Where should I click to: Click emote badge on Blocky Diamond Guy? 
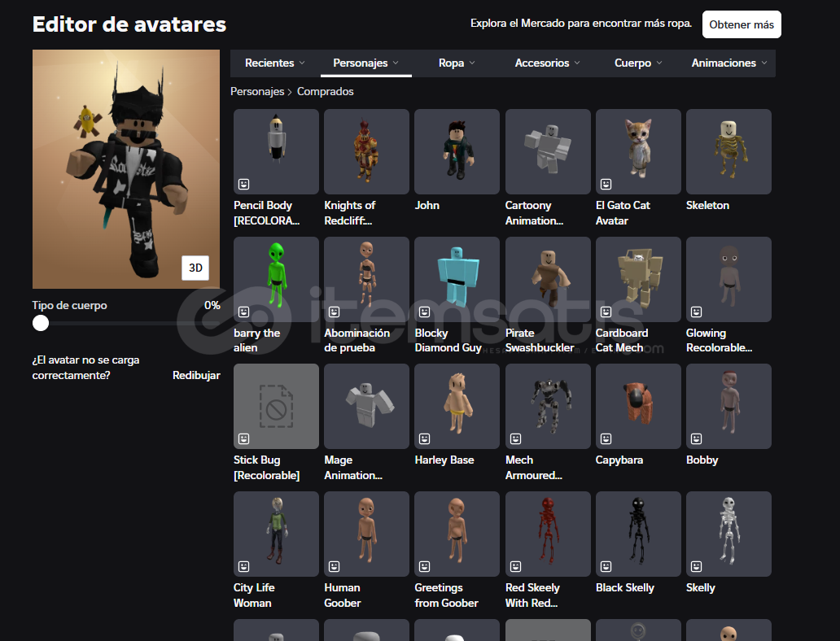[425, 312]
